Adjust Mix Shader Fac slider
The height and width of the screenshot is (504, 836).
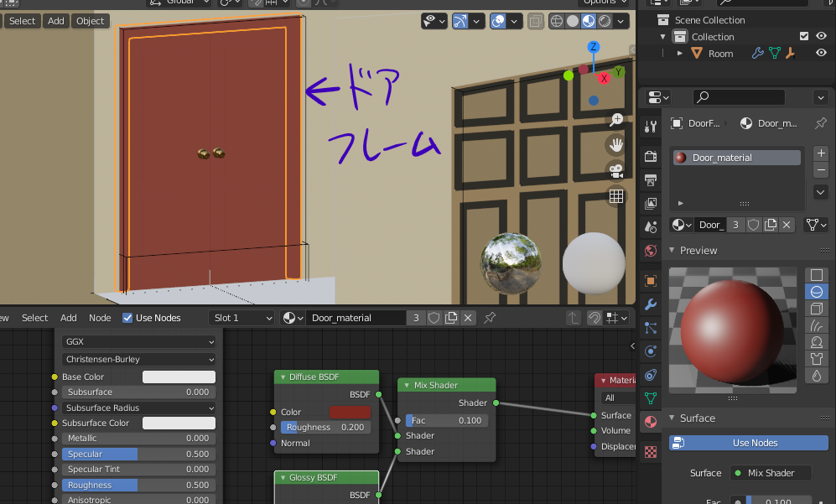coord(447,421)
